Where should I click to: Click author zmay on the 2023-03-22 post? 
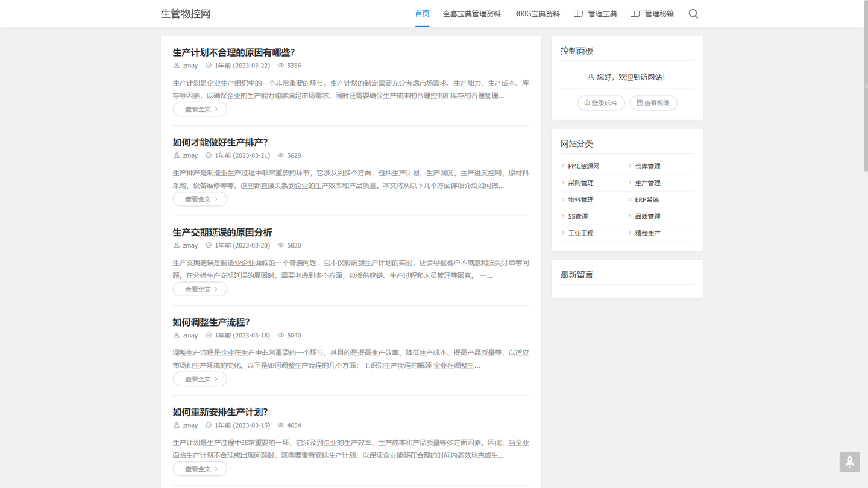tap(190, 66)
